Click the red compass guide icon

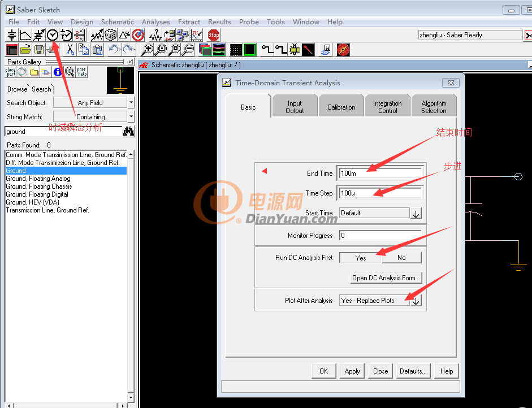pos(343,50)
